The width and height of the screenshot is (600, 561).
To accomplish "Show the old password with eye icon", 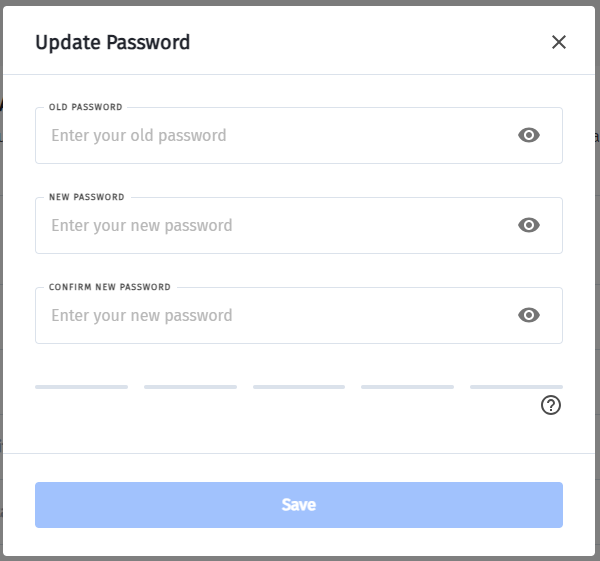I will click(x=529, y=135).
